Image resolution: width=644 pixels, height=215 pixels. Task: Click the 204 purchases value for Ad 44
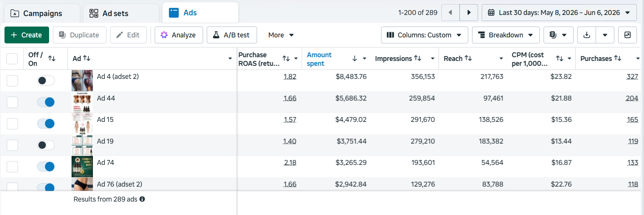(x=632, y=98)
